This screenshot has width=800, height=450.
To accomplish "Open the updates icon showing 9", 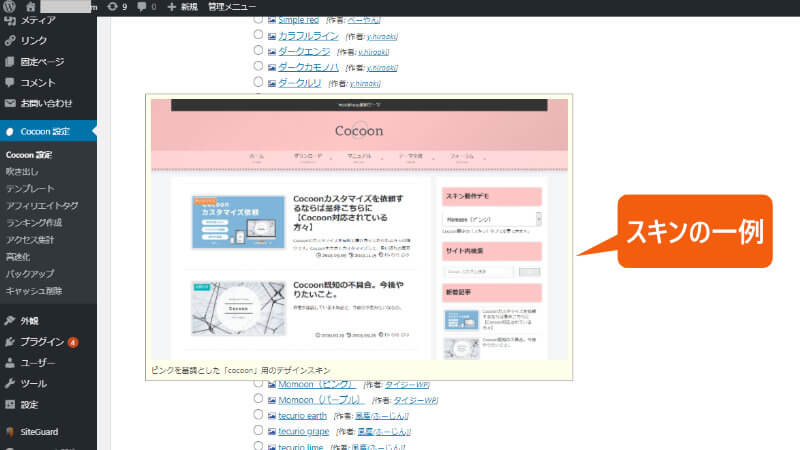I will click(117, 7).
